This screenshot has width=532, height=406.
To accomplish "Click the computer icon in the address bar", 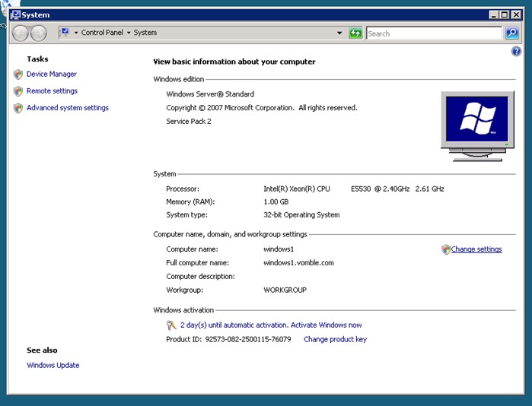I will click(x=65, y=33).
